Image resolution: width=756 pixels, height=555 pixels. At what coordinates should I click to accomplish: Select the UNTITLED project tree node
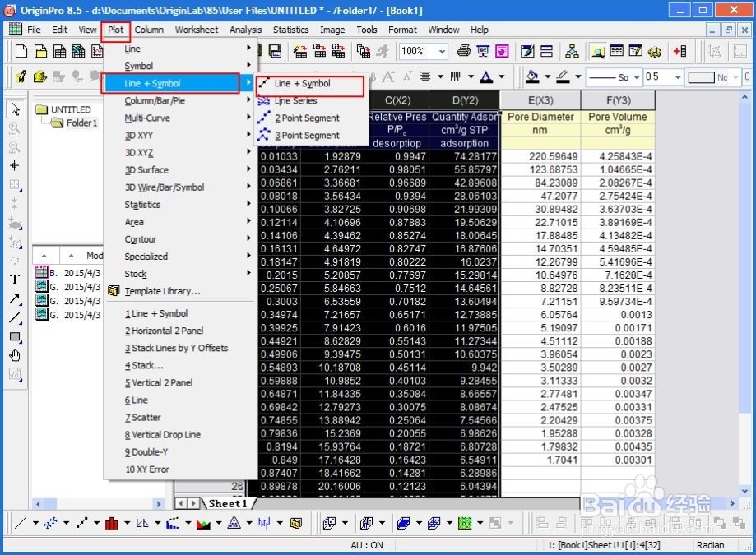click(x=71, y=110)
